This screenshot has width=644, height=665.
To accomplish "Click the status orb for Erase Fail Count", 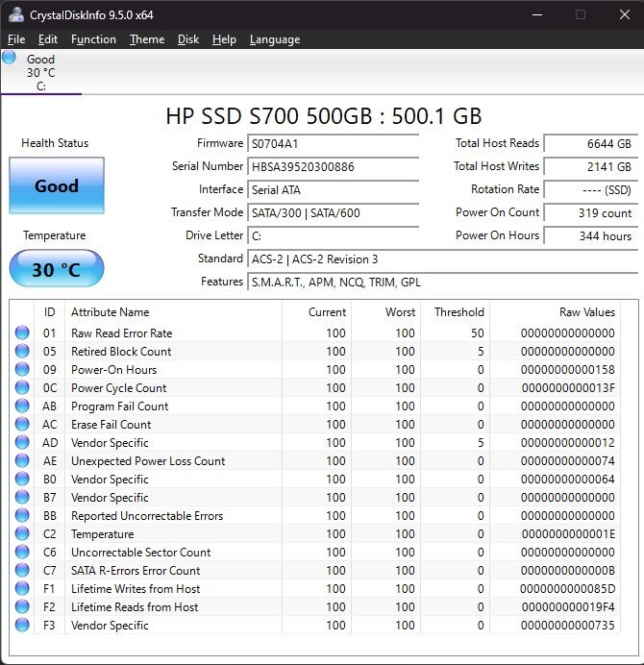I will (22, 424).
